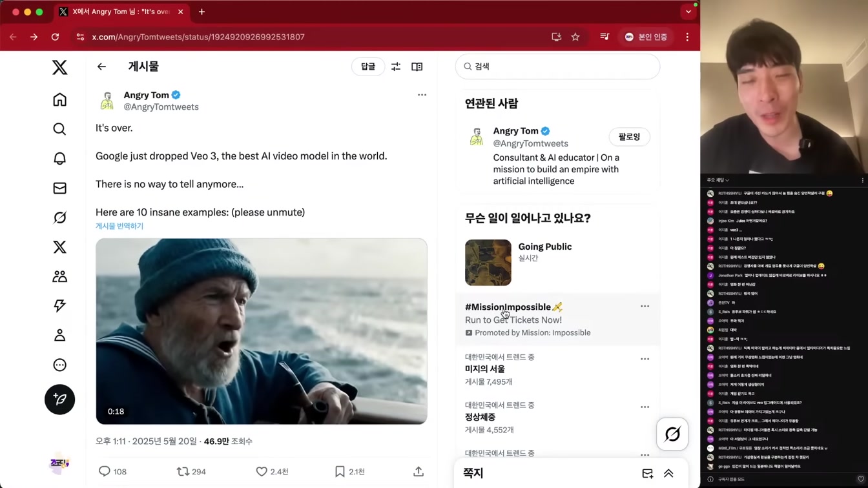Open Profile person icon in sidebar

pyautogui.click(x=59, y=335)
